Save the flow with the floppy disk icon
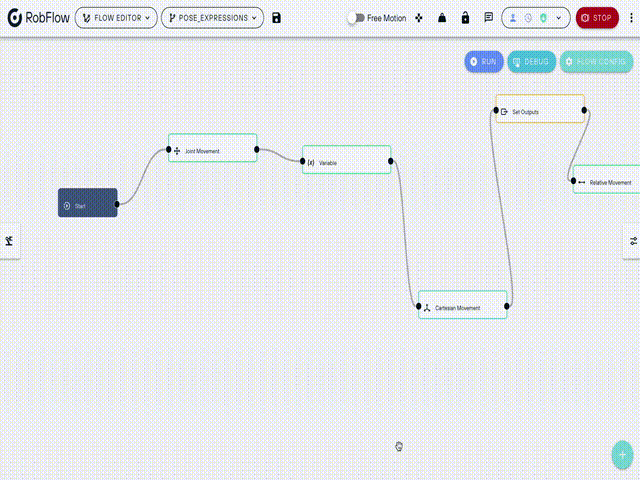 point(276,18)
